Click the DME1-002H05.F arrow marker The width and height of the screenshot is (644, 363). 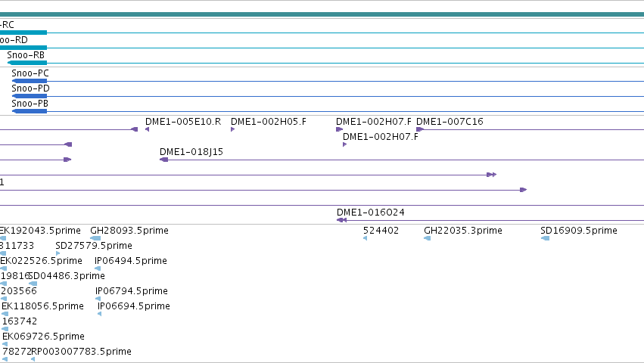232,129
